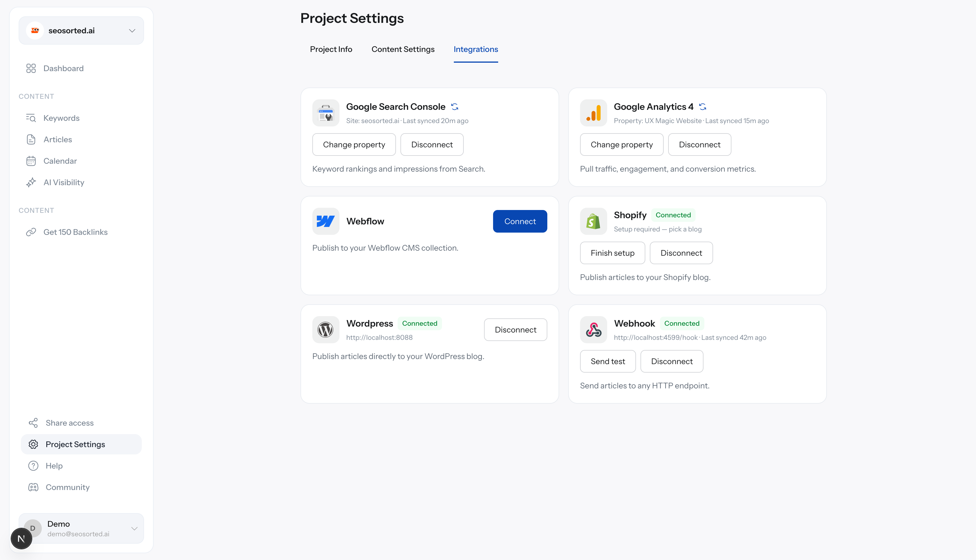
Task: Disconnect the Shopify integration
Action: click(681, 253)
